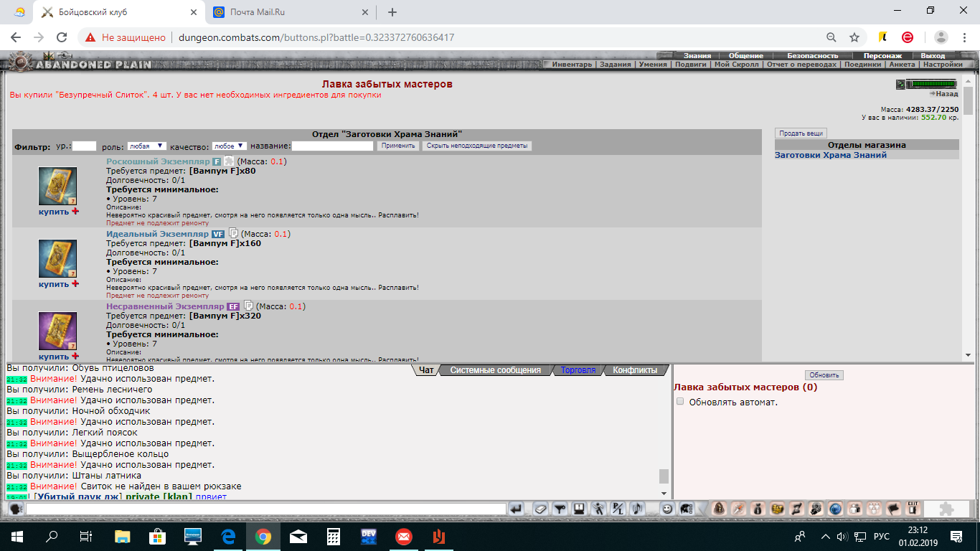This screenshot has width=980, height=551.
Task: Open Chrome zoom magnifier icon
Action: (x=831, y=37)
